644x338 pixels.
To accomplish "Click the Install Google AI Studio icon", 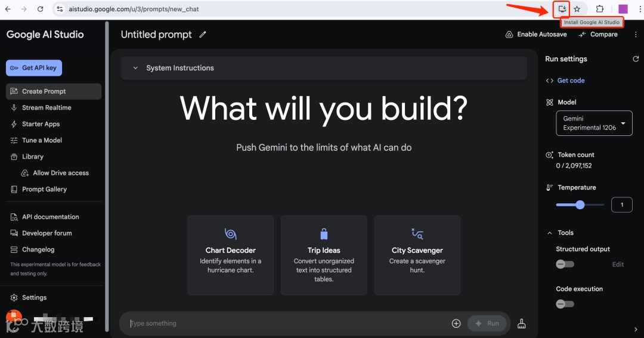I will click(562, 8).
